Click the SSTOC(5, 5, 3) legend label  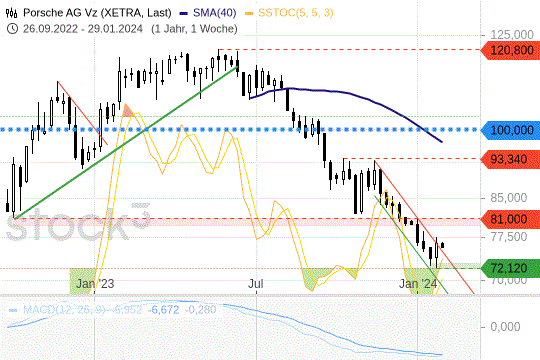(x=296, y=13)
